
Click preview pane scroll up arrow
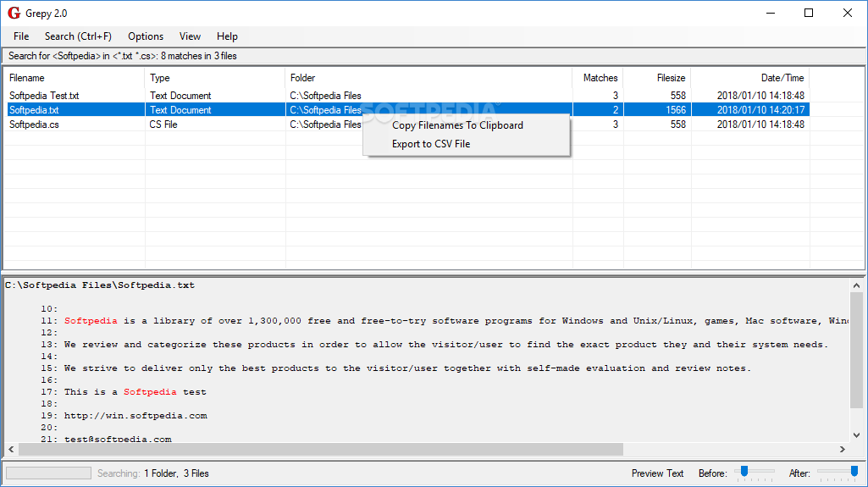click(856, 285)
